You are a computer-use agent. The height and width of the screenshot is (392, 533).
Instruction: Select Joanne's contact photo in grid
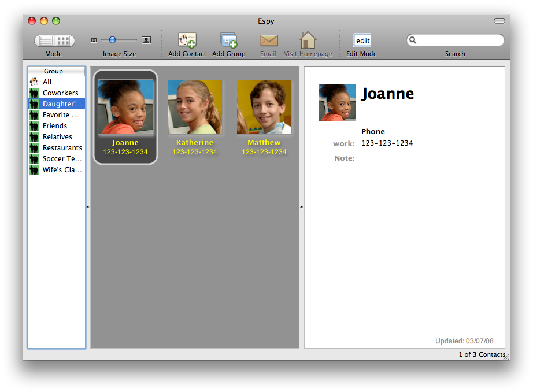[125, 107]
